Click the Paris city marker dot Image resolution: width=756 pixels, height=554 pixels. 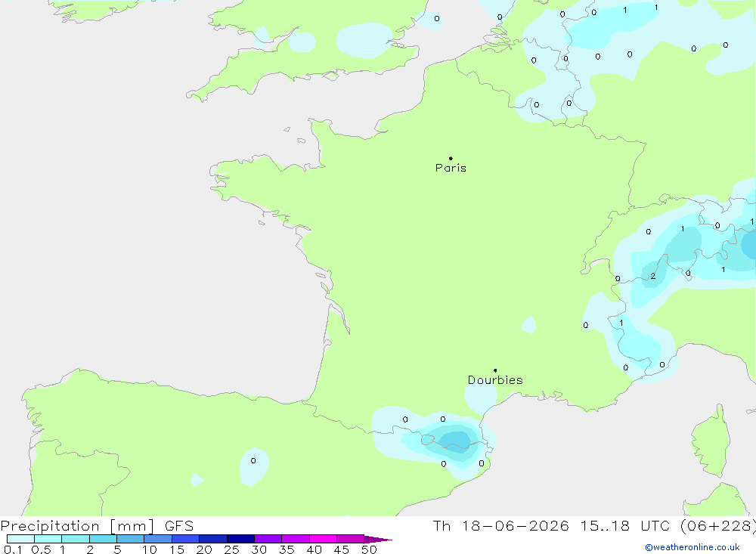click(451, 158)
